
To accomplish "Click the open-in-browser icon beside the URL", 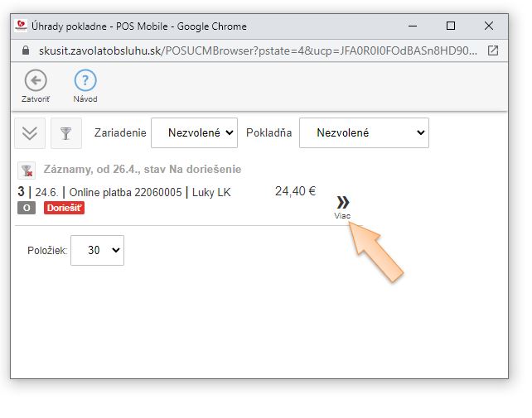I will coord(493,50).
